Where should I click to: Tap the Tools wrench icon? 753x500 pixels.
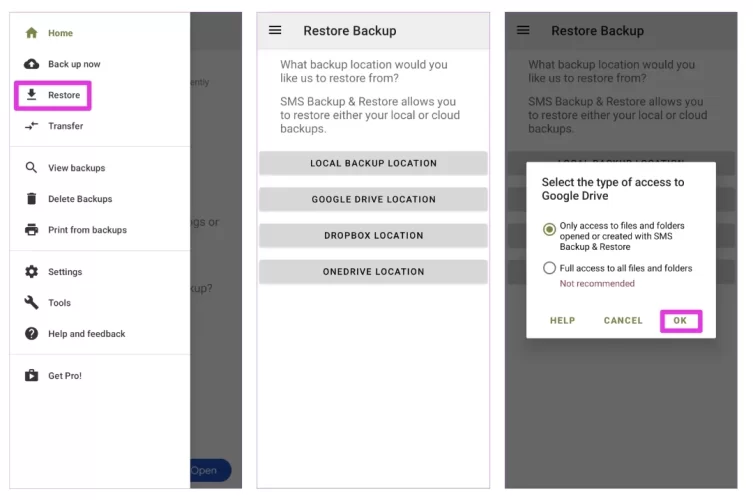pyautogui.click(x=31, y=303)
